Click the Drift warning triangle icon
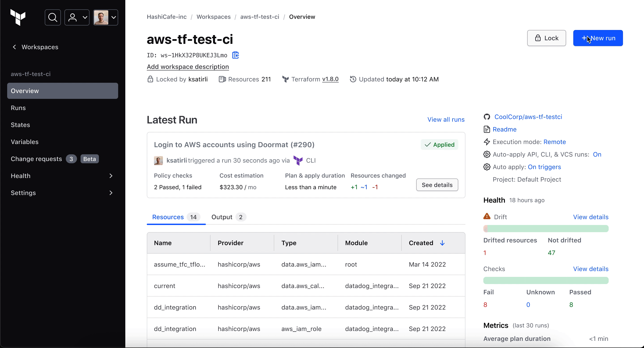644x348 pixels. click(487, 216)
